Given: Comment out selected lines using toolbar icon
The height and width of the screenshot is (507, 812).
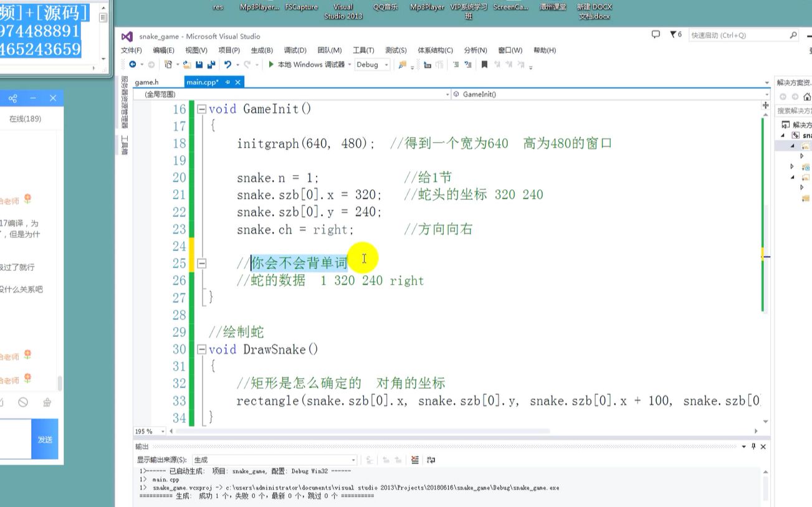Looking at the screenshot, I should click(456, 64).
